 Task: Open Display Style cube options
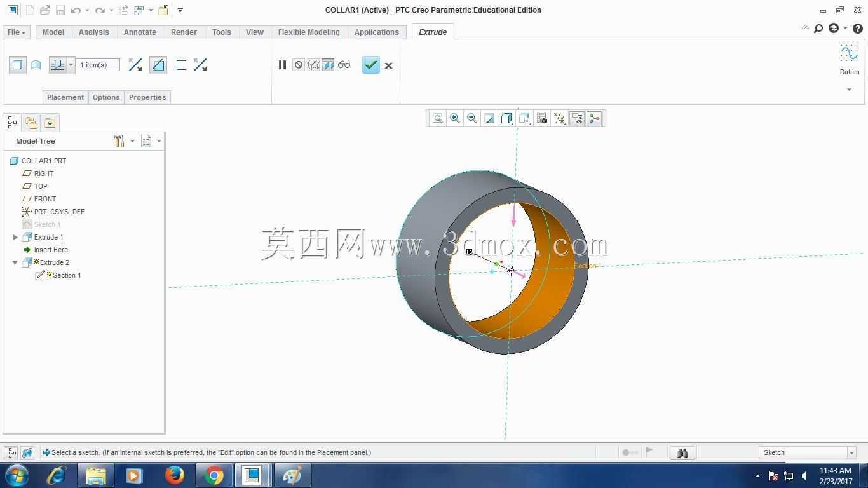(506, 118)
